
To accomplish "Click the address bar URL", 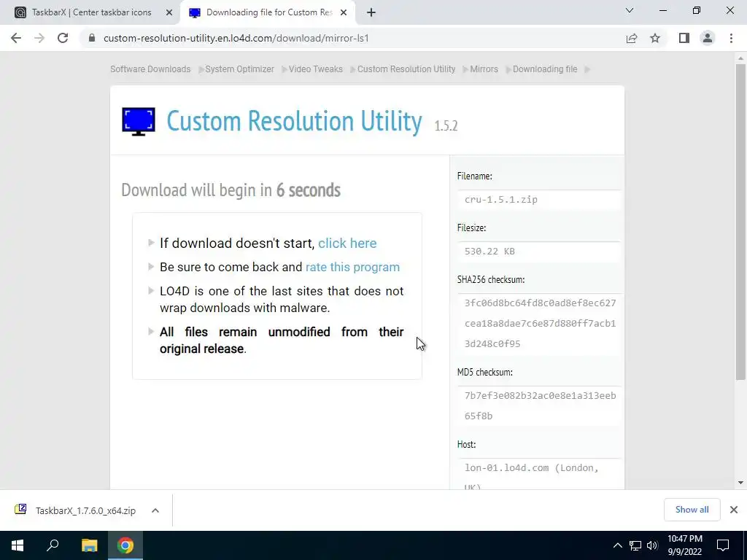I will 236,38.
